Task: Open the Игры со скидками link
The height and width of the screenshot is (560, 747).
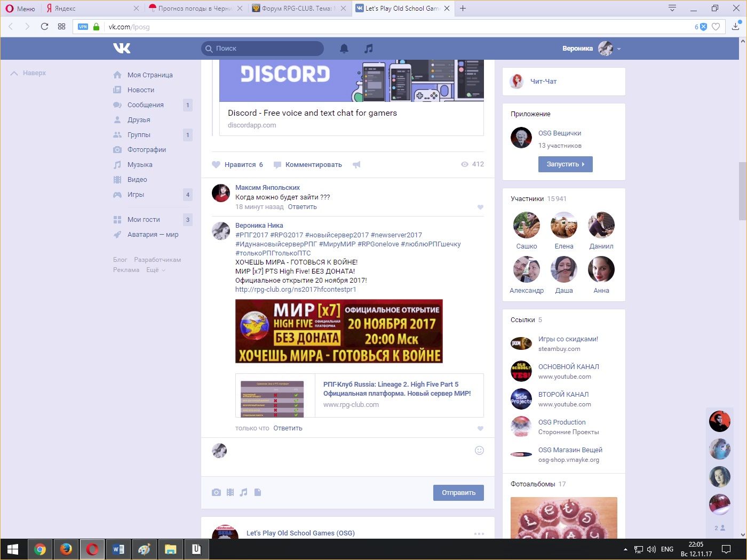Action: tap(568, 339)
